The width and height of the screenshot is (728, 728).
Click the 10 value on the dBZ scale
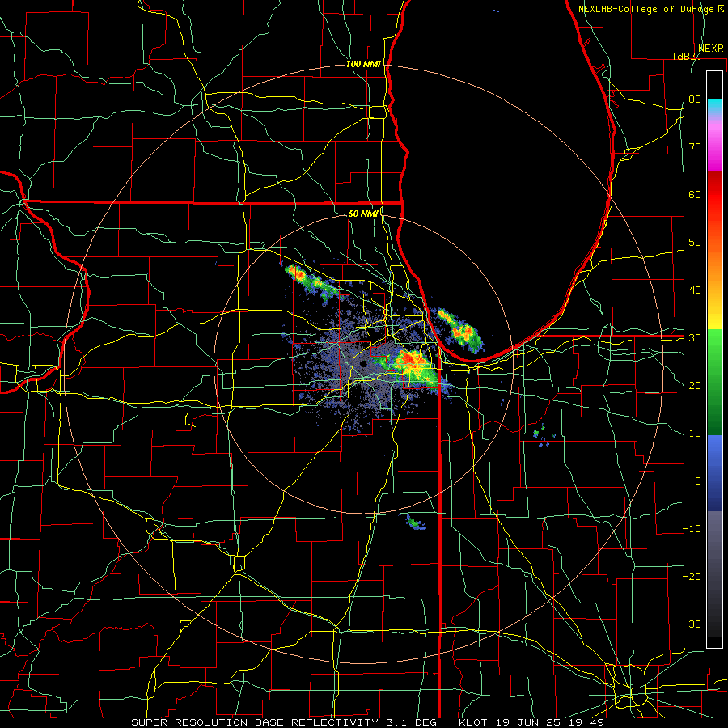(695, 434)
